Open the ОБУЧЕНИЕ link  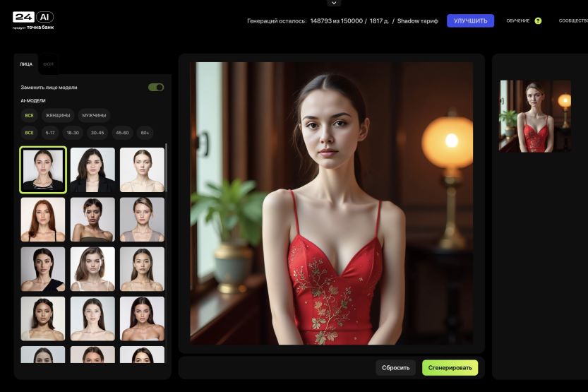tap(518, 21)
